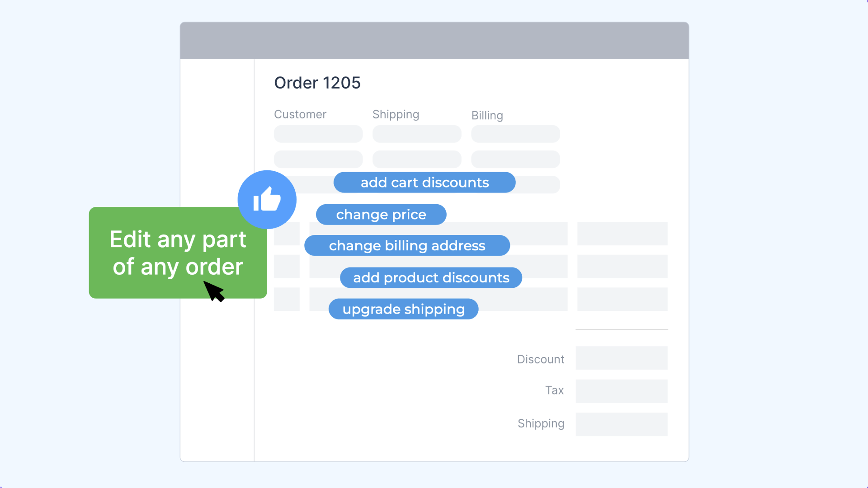This screenshot has width=868, height=488.
Task: Select the Shipping column header
Action: point(396,114)
